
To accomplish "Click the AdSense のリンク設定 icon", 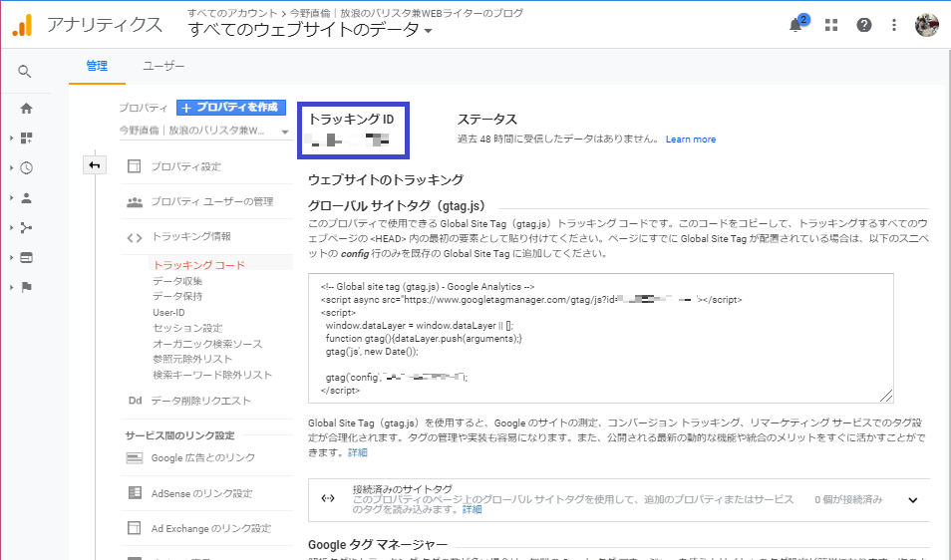I will [x=135, y=492].
